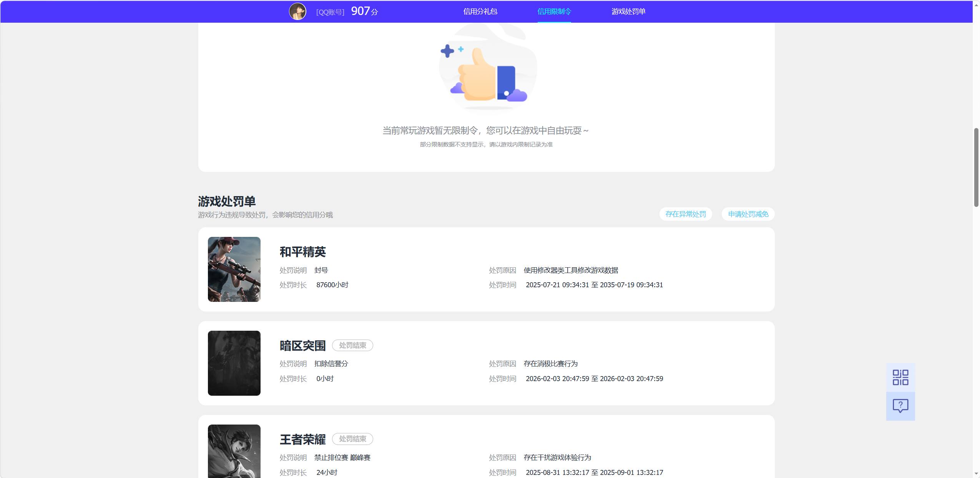Viewport: 980px width, 478px height.
Task: Click 存在干扰游戏体验行为 reason text
Action: coord(557,458)
